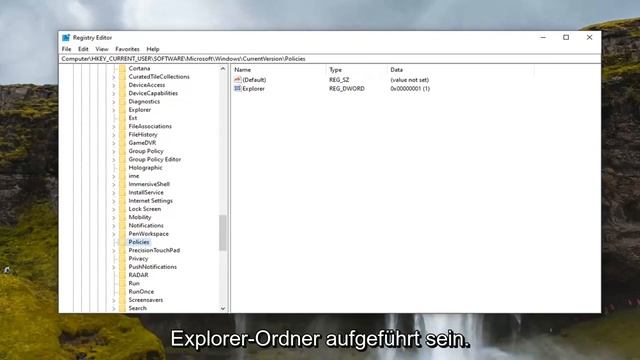640x360 pixels.
Task: Click the DeviceAccess folder icon
Action: [x=122, y=85]
